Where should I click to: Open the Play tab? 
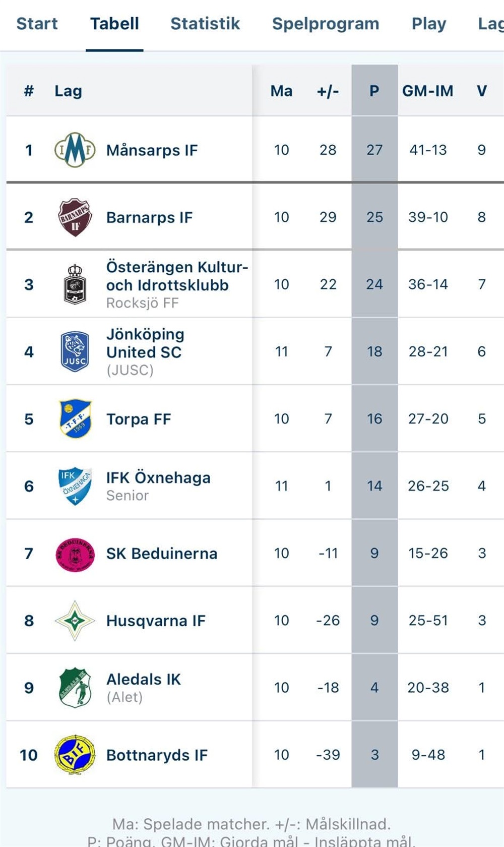point(429,24)
